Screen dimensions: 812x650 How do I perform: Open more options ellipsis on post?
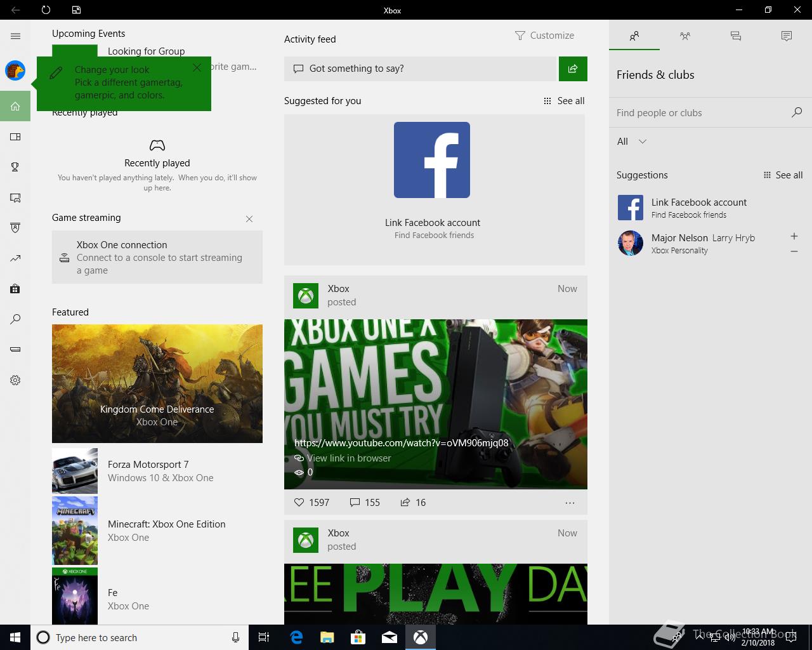[570, 503]
